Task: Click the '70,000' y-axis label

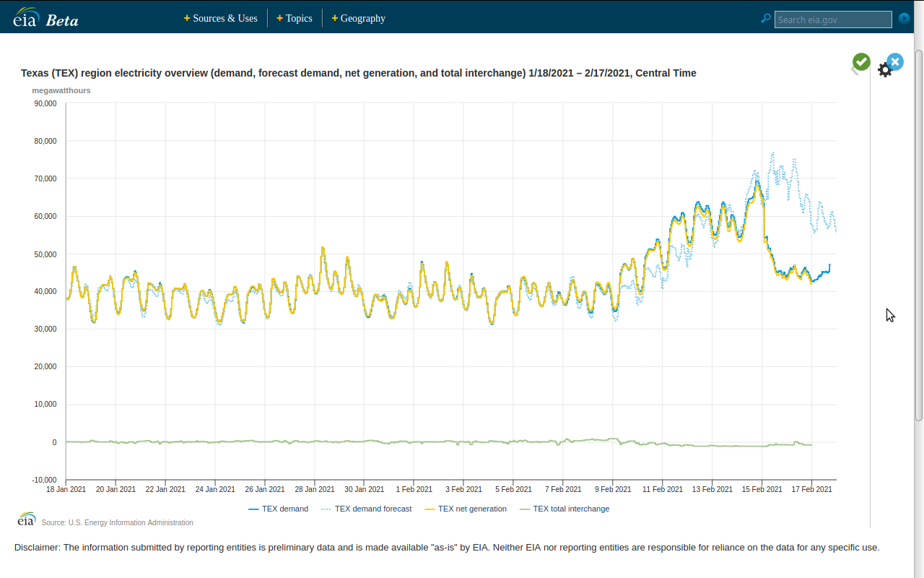Action: click(45, 178)
